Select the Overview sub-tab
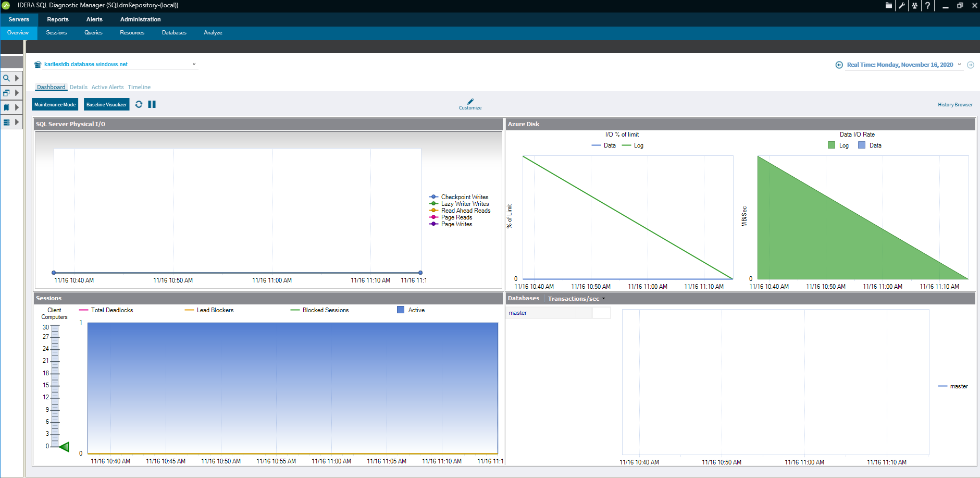The width and height of the screenshot is (980, 478). click(x=18, y=33)
